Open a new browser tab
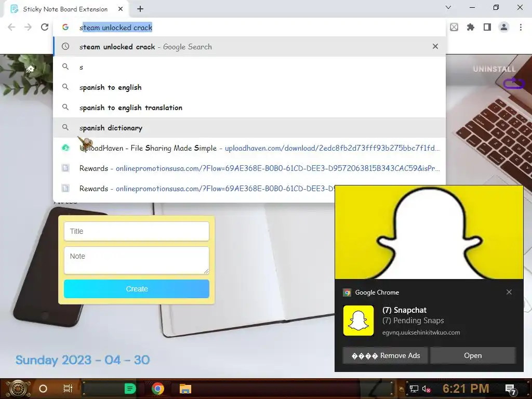 (x=140, y=9)
